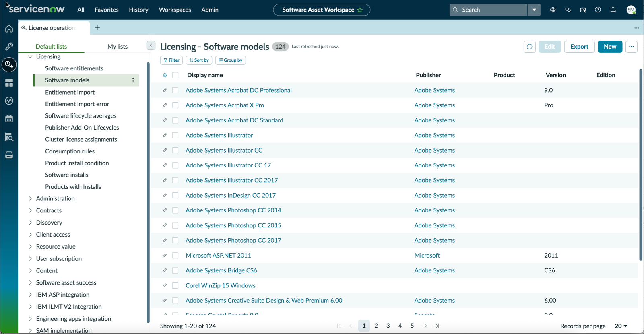This screenshot has height=334, width=644.
Task: Click the Export button
Action: (x=579, y=47)
